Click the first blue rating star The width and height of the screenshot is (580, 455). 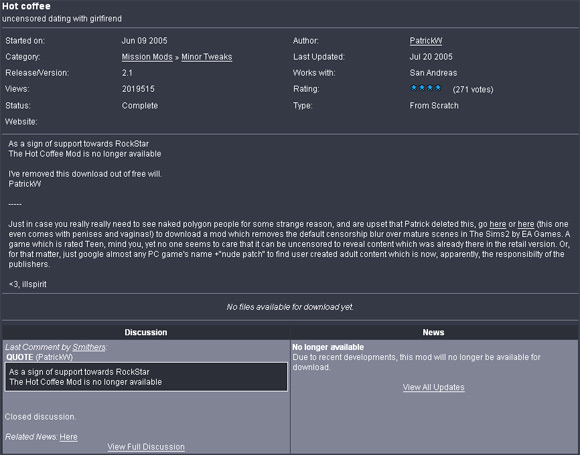pyautogui.click(x=414, y=88)
